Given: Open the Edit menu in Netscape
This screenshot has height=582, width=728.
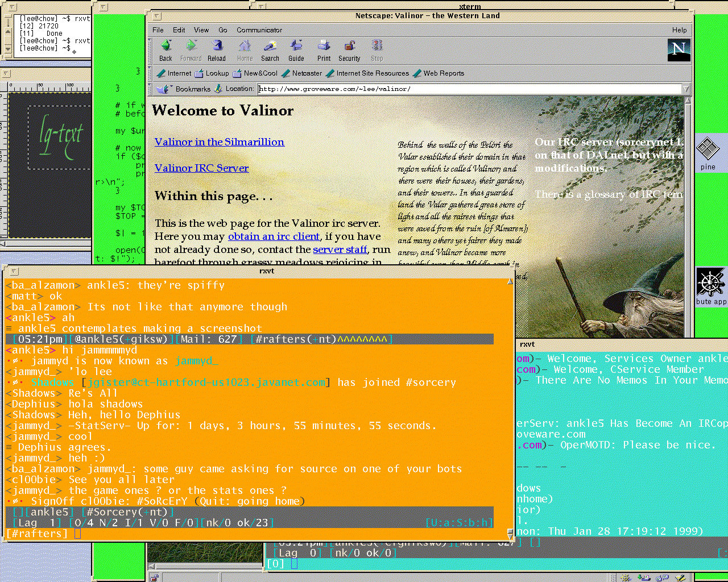Looking at the screenshot, I should tap(179, 30).
